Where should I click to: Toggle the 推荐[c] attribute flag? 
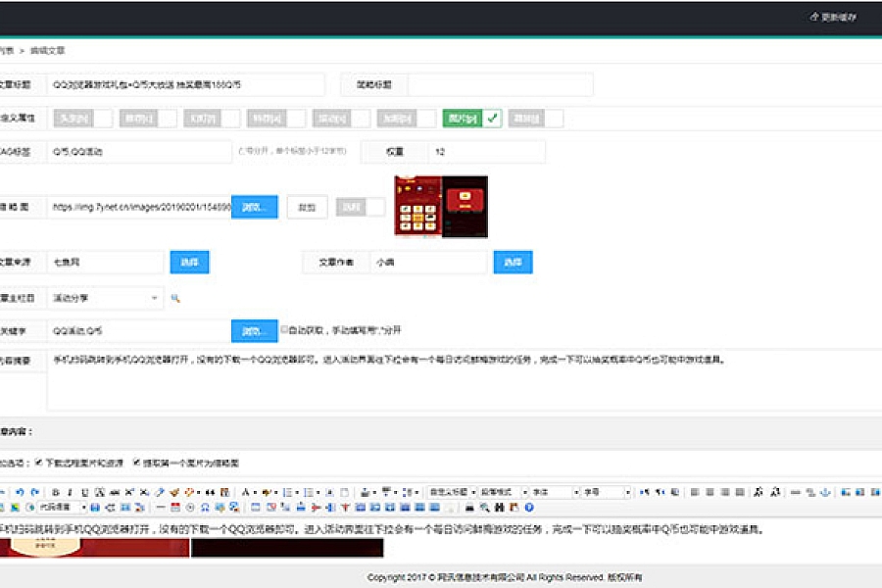148,119
